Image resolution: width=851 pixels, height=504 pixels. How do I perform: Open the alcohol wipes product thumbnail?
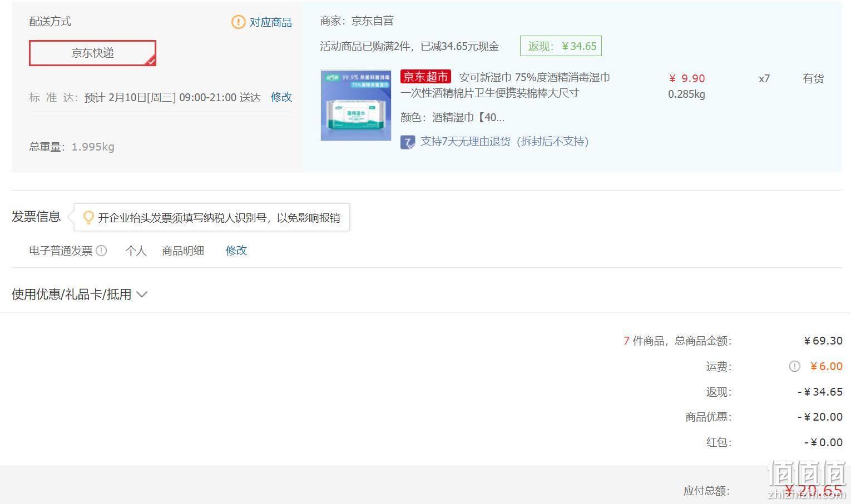tap(356, 105)
